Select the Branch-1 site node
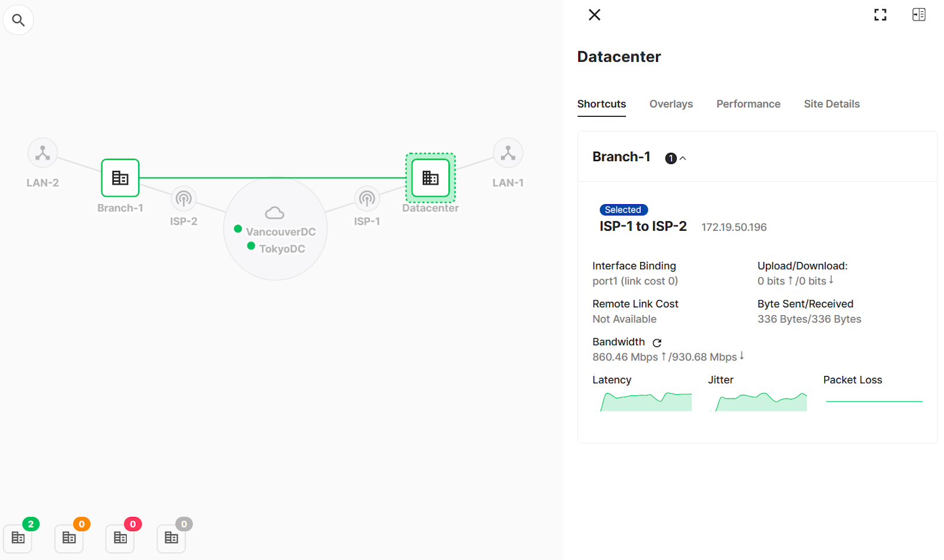This screenshot has width=944, height=560. coord(120,178)
